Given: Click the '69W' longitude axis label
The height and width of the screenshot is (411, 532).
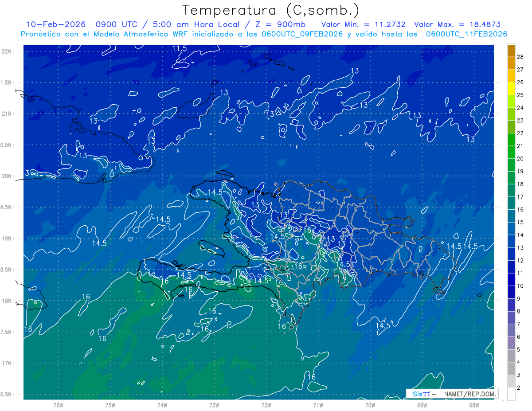Looking at the screenshot, I should 422,405.
